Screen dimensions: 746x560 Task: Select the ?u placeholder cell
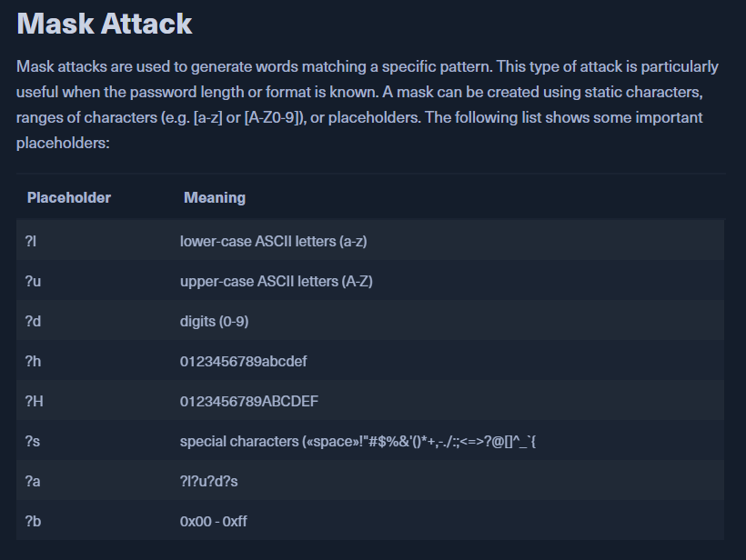click(x=34, y=281)
